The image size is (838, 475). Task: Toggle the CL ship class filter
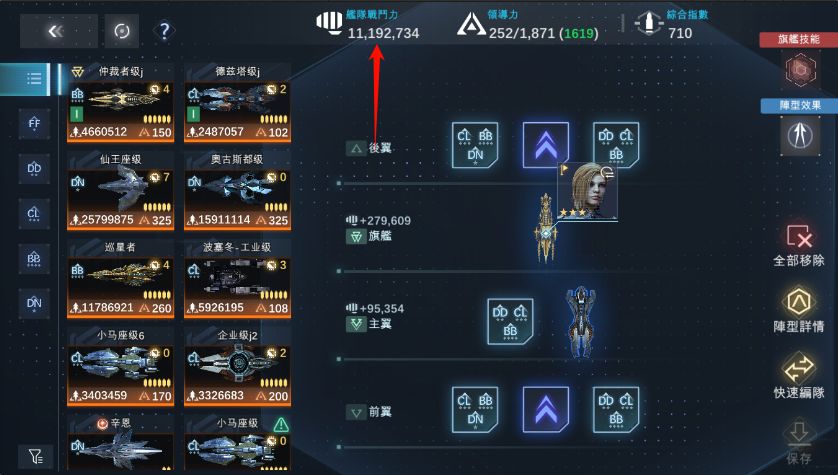coord(34,214)
